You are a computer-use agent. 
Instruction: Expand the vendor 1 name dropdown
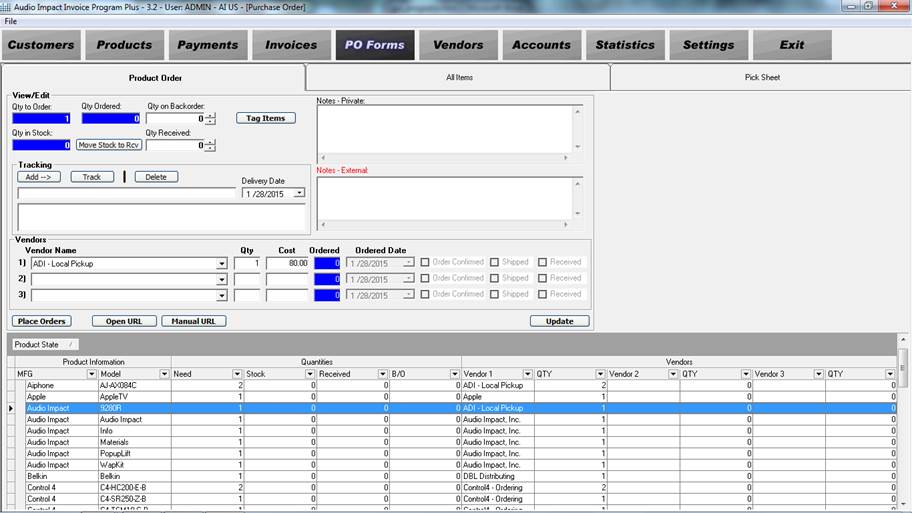[221, 264]
